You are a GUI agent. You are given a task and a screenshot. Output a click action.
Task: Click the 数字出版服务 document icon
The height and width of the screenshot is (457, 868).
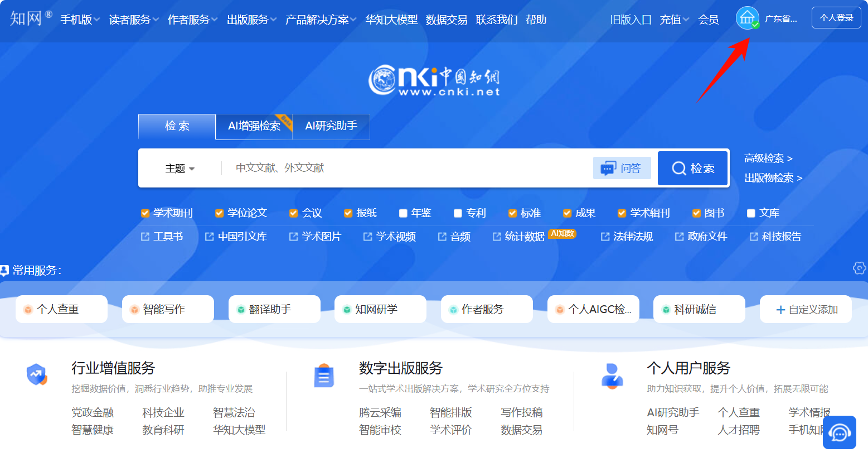tap(324, 376)
